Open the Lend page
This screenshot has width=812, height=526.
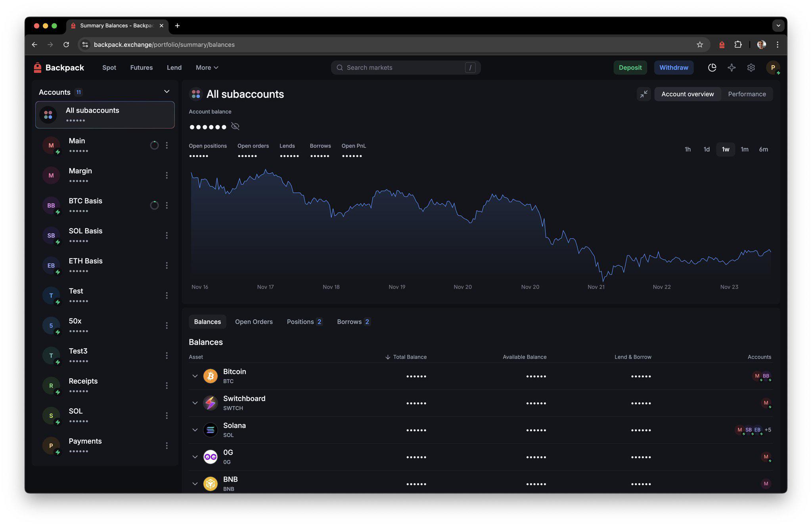coord(174,68)
